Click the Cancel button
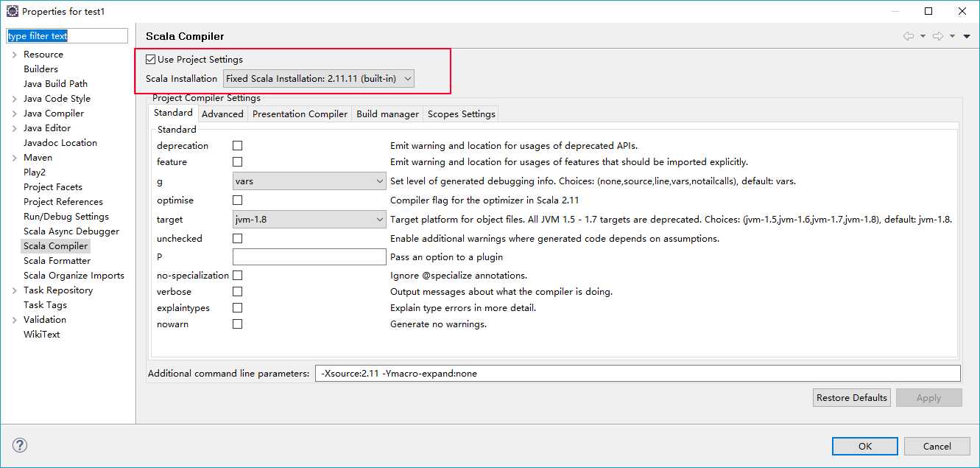 [937, 446]
